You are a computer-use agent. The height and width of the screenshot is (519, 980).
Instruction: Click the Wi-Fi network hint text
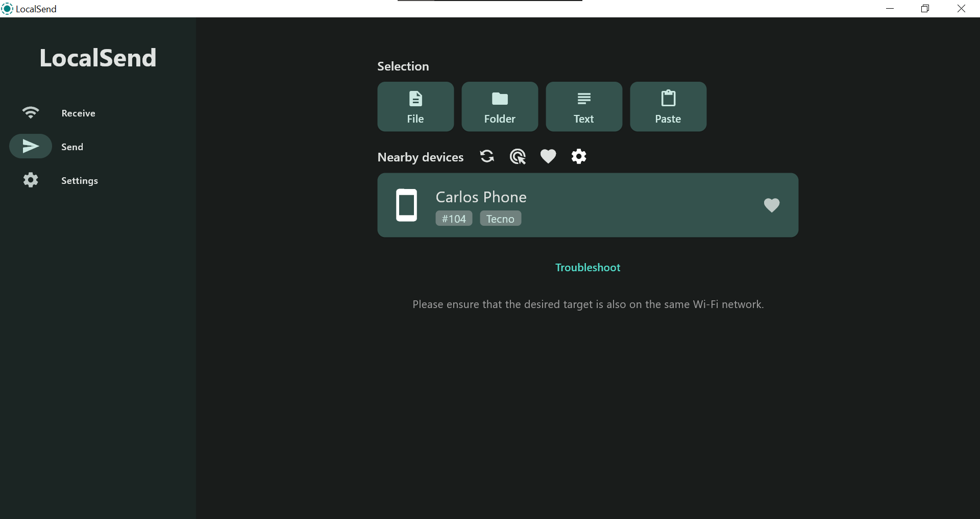tap(588, 304)
